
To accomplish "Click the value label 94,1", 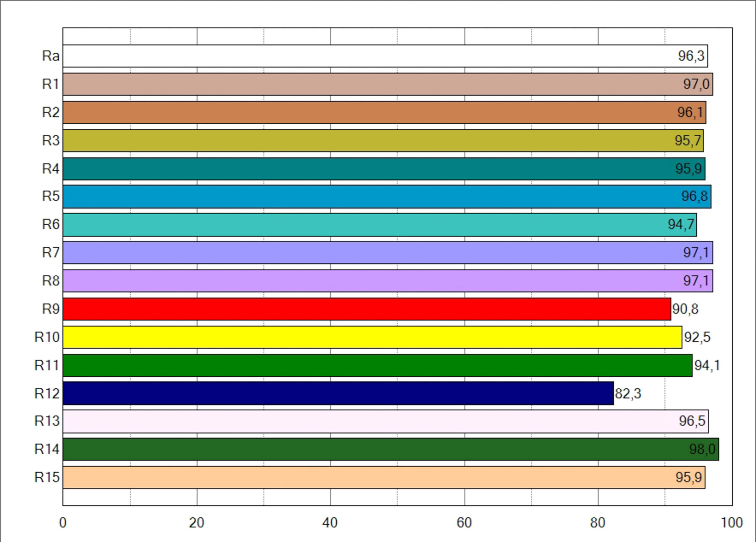I will 707,366.
